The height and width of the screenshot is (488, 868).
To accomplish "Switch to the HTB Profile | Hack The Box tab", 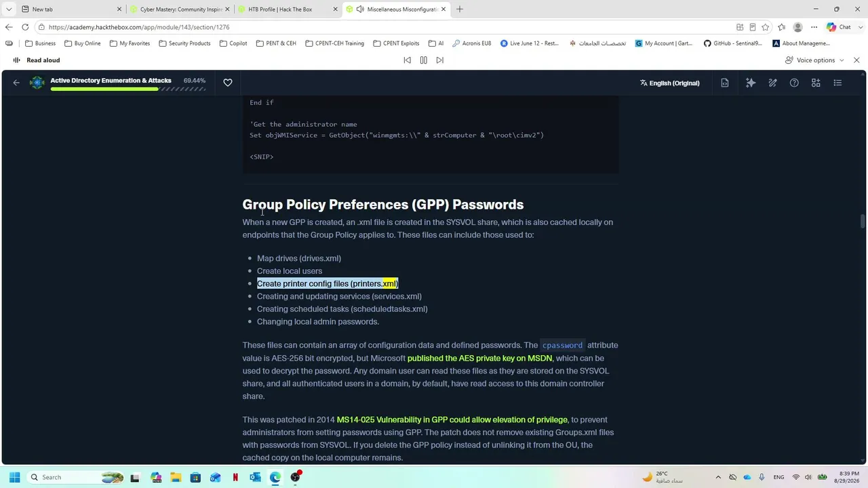I will [288, 9].
